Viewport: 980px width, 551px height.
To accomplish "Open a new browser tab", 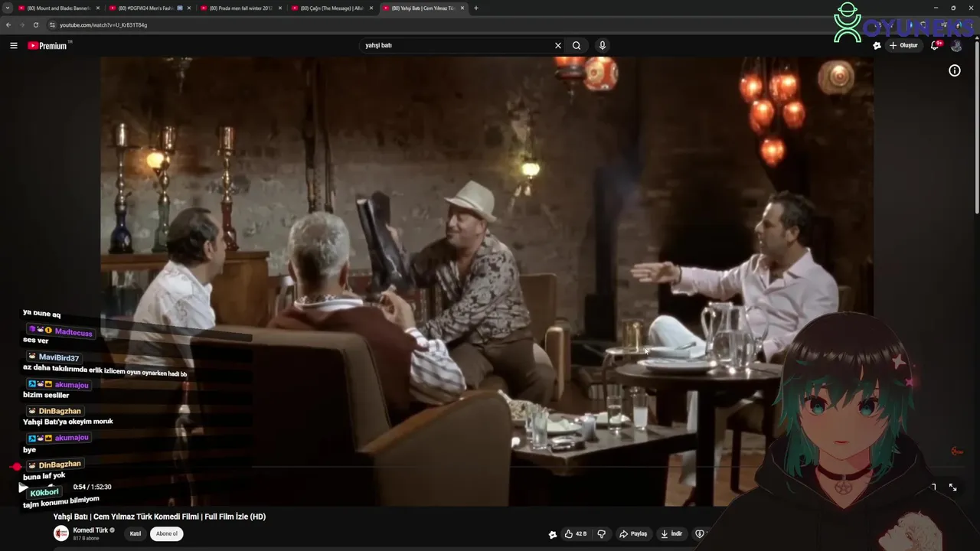I will pyautogui.click(x=475, y=8).
